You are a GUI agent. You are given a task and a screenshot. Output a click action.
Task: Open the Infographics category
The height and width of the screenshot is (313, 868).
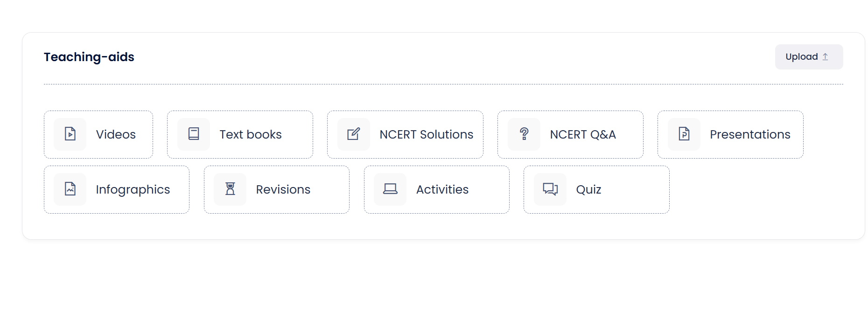click(x=117, y=189)
